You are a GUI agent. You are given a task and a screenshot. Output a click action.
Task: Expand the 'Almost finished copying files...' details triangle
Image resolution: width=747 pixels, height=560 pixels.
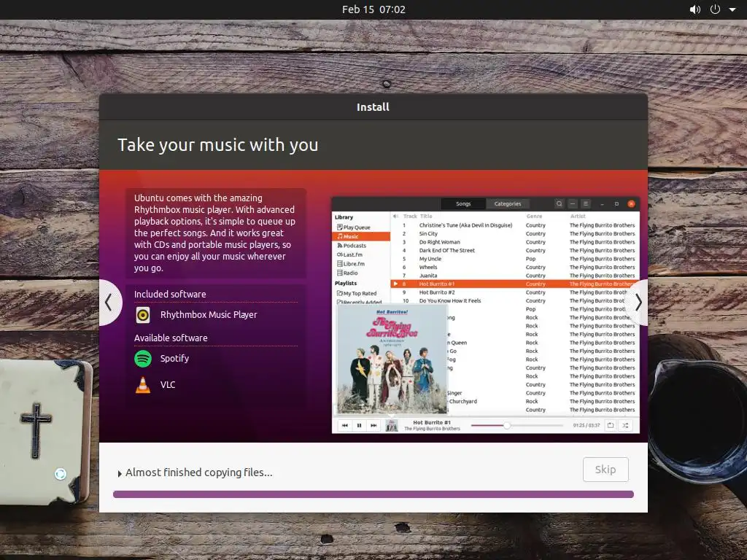click(120, 473)
